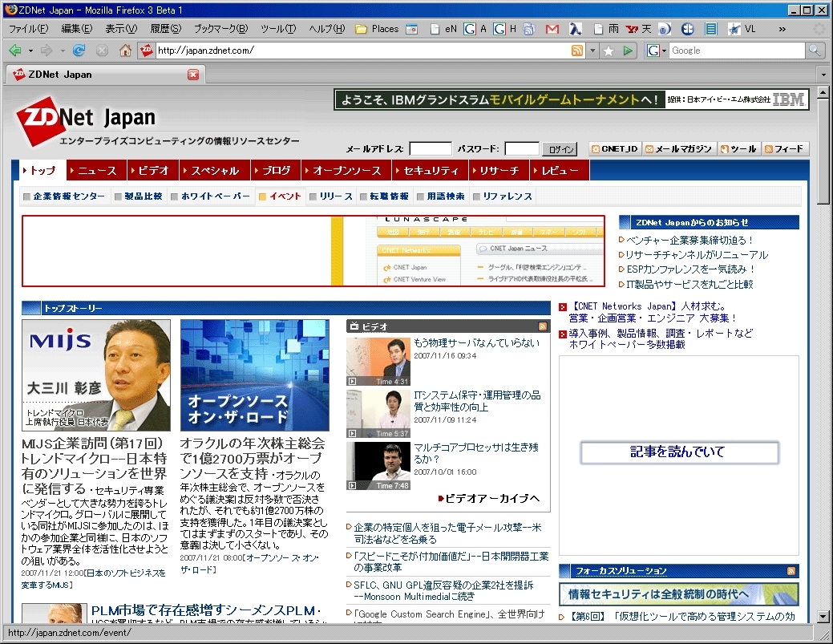Open the address bar history dropdown arrow

[x=592, y=51]
